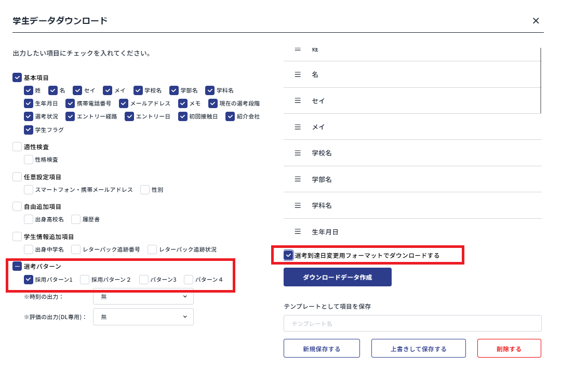Open the 時刻の出力 dropdown

(143, 296)
